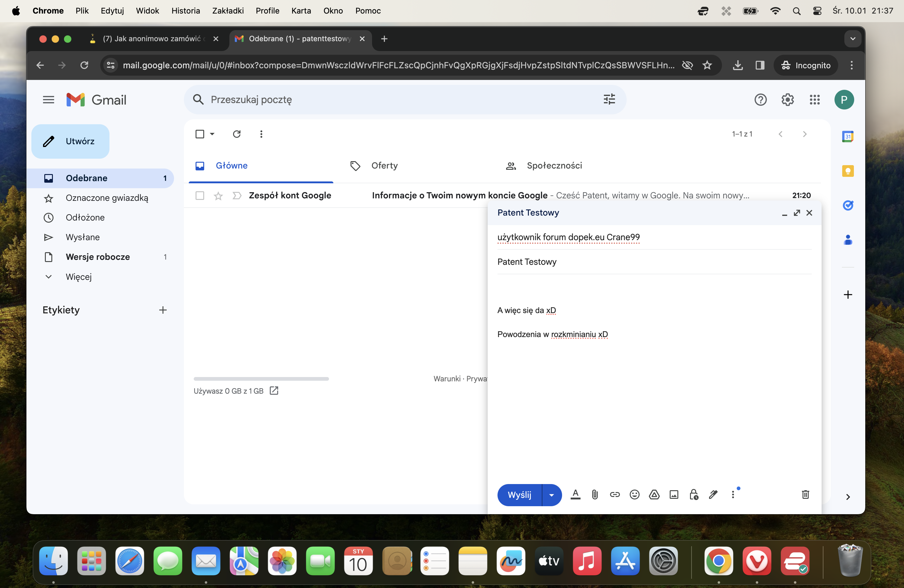Open Gmail main menu hamburger icon
Image resolution: width=904 pixels, height=588 pixels.
(48, 100)
